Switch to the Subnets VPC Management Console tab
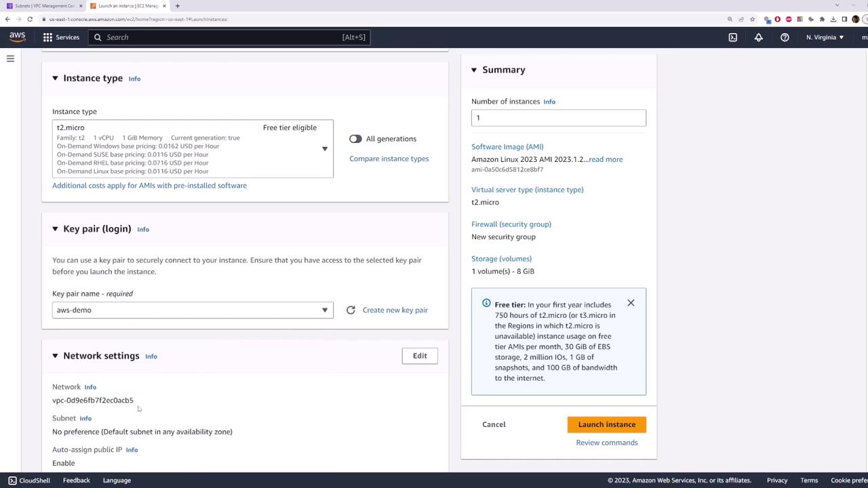868x488 pixels. click(x=42, y=6)
